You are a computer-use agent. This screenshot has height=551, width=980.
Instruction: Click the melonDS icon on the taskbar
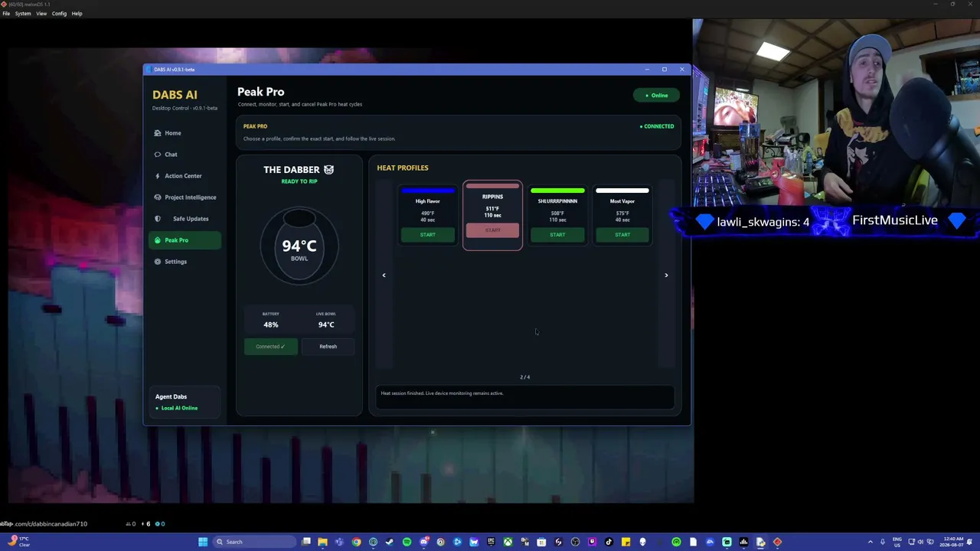pos(777,542)
